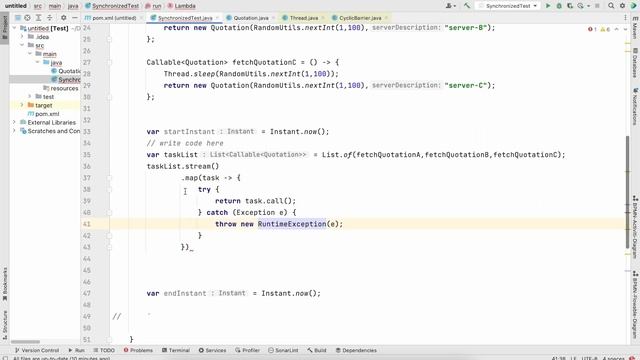
Task: Open SonarLint tool window
Action: coord(283,350)
